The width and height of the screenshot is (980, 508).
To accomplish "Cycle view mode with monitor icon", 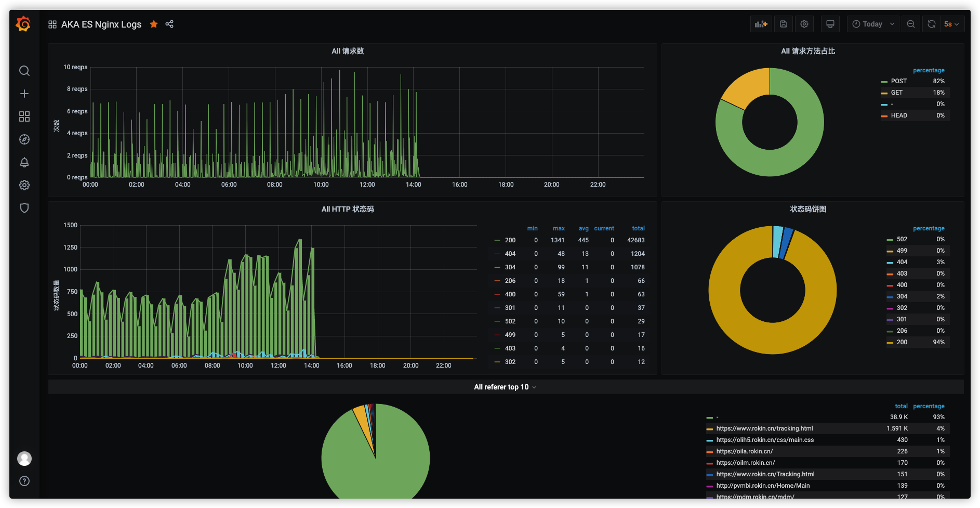I will click(830, 24).
